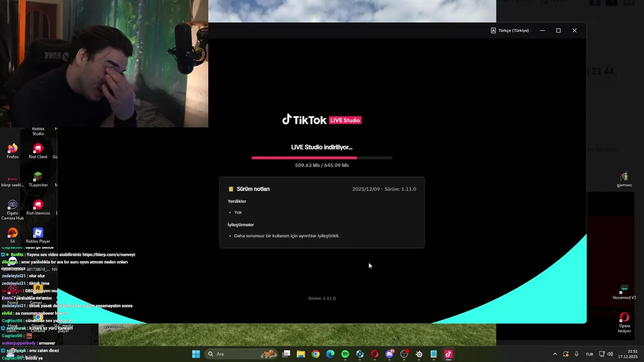Click the 'İyileştirmeler' section label
The width and height of the screenshot is (644, 362).
point(240,225)
